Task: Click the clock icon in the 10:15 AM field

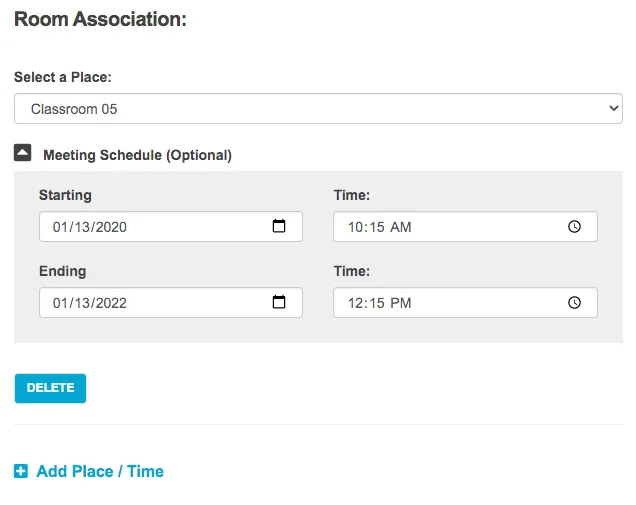Action: pyautogui.click(x=574, y=227)
